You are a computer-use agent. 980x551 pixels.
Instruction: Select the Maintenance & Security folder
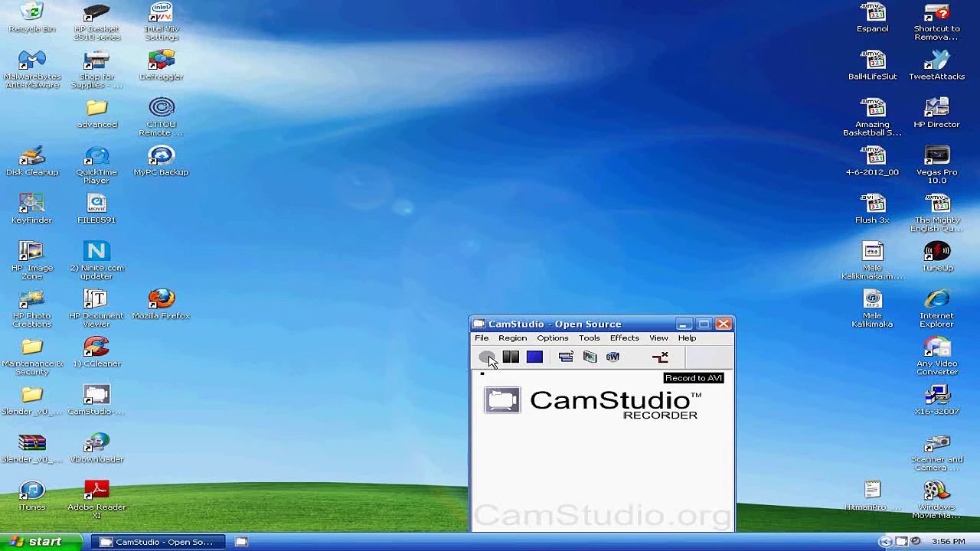pyautogui.click(x=32, y=357)
